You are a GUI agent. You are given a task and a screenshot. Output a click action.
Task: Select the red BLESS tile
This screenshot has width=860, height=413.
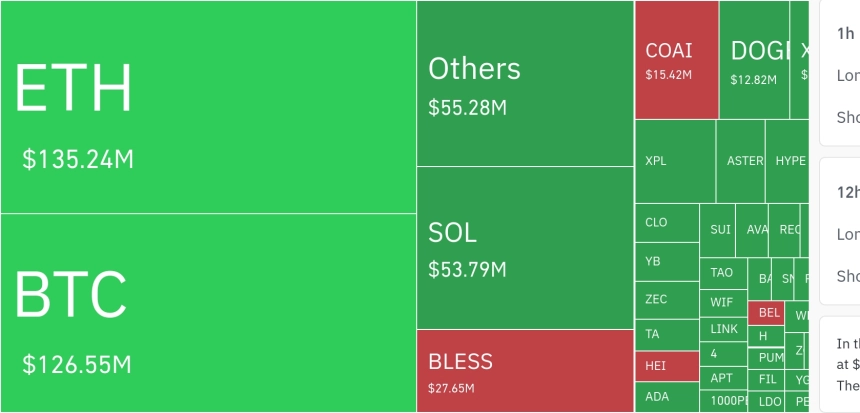point(525,370)
